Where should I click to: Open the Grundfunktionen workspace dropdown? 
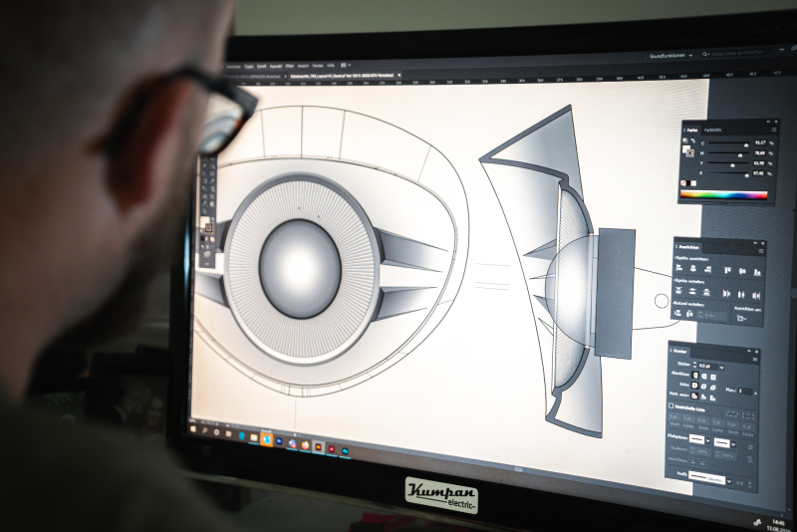tap(670, 56)
